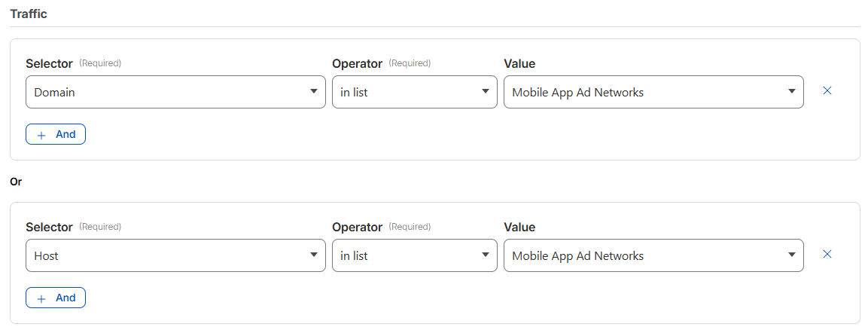Expand the Operator dropdown in Host row
This screenshot has height=330, width=868.
coord(414,255)
